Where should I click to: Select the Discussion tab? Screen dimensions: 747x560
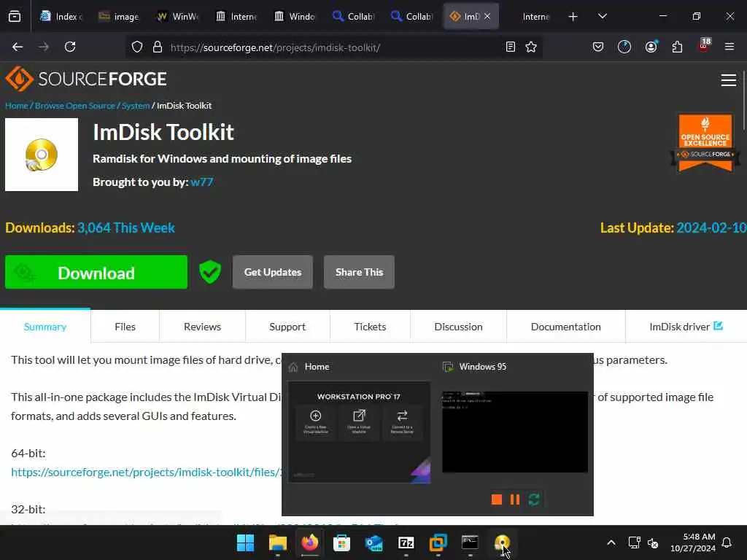coord(458,327)
